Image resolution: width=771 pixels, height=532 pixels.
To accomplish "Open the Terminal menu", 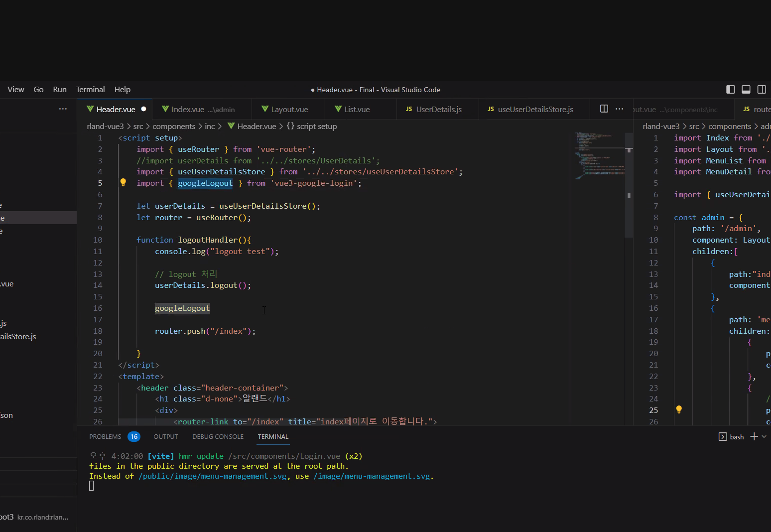I will (90, 90).
